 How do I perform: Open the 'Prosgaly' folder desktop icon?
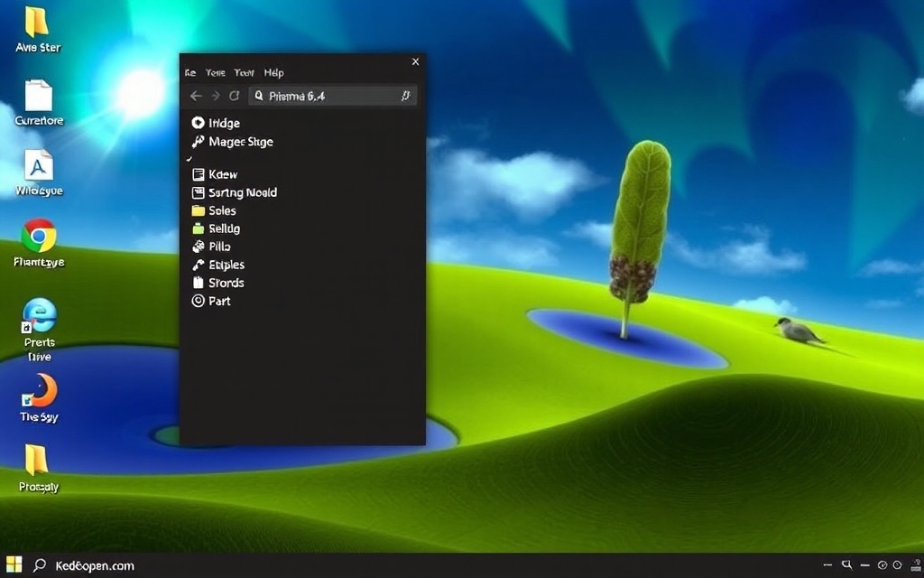pos(36,460)
